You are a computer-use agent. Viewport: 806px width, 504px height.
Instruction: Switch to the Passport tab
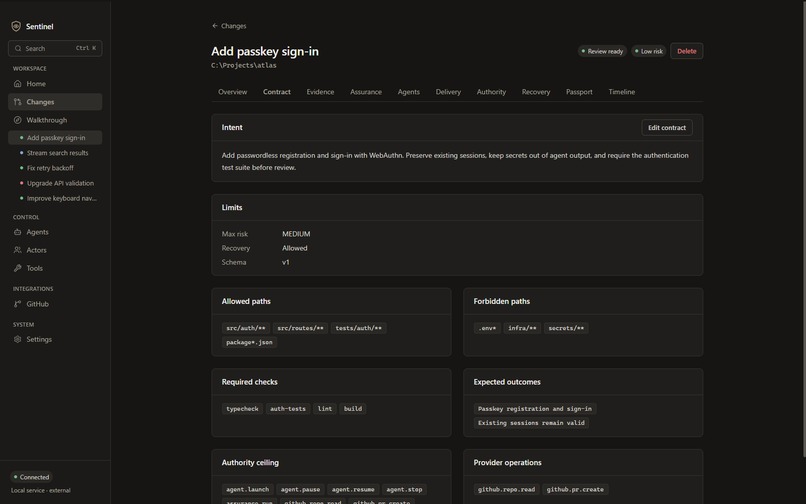coord(579,92)
